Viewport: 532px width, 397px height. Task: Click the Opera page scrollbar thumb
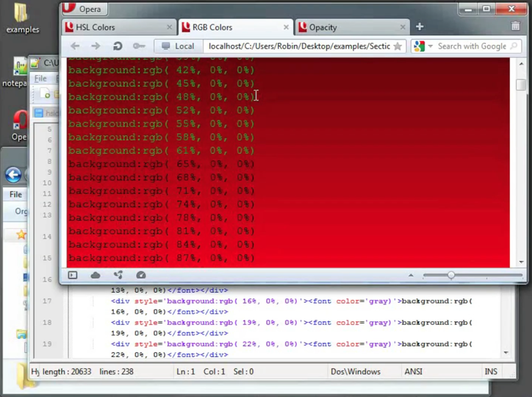tap(521, 85)
